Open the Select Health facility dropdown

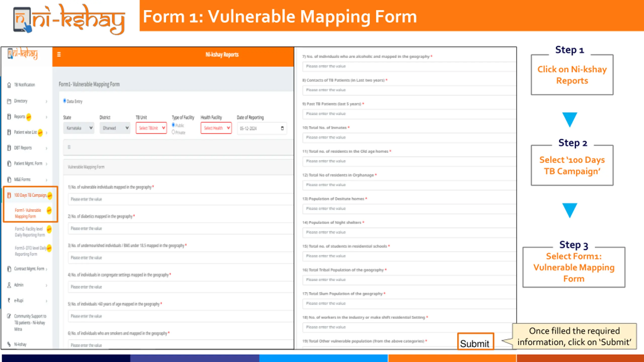pos(216,128)
